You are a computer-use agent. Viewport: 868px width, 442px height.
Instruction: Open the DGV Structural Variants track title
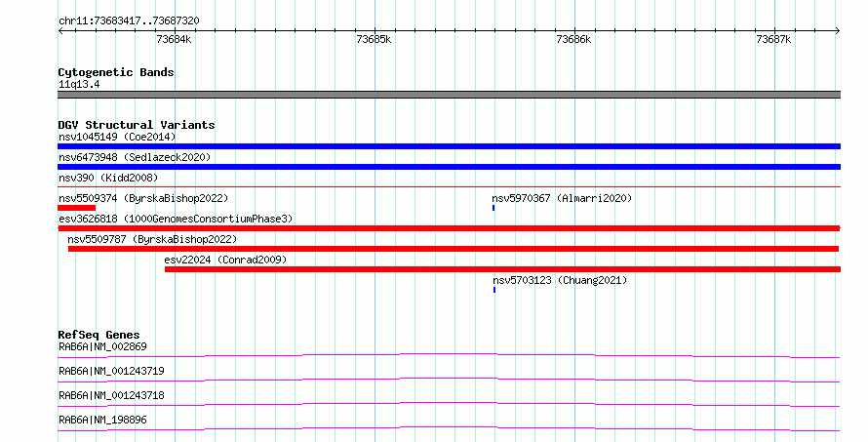click(x=137, y=125)
